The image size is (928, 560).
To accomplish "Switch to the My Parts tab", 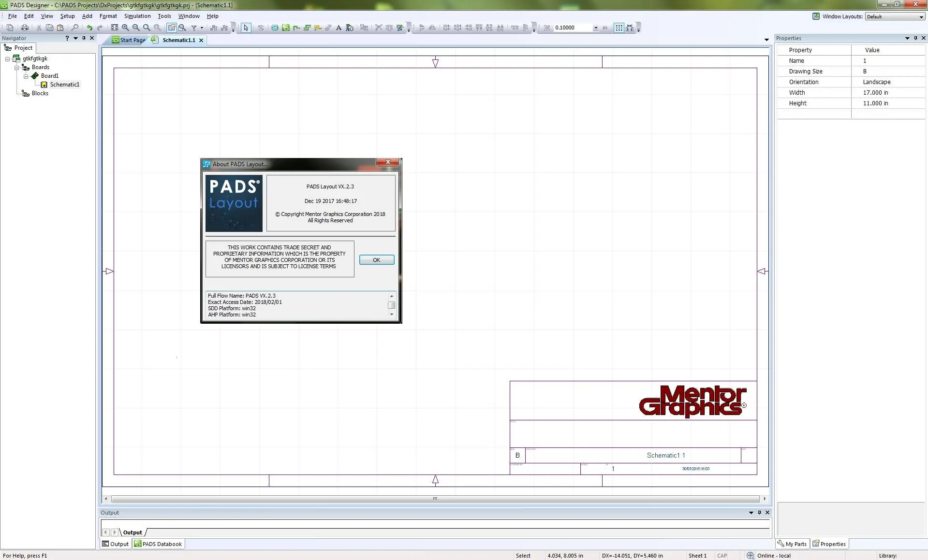I will [792, 544].
